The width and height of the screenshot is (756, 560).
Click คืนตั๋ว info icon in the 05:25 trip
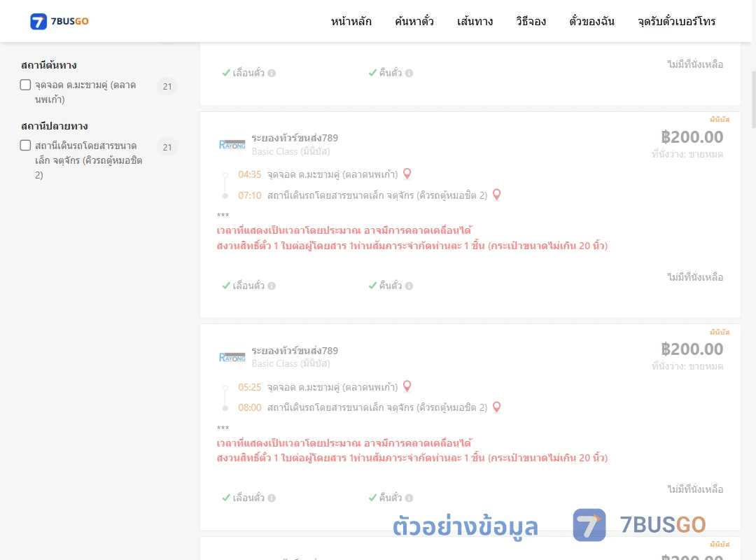pos(409,498)
